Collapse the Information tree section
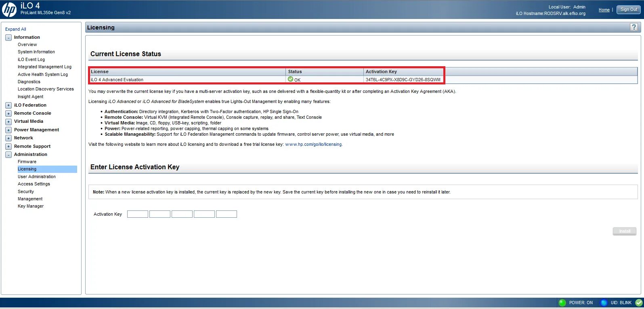The height and width of the screenshot is (309, 644). [x=8, y=38]
